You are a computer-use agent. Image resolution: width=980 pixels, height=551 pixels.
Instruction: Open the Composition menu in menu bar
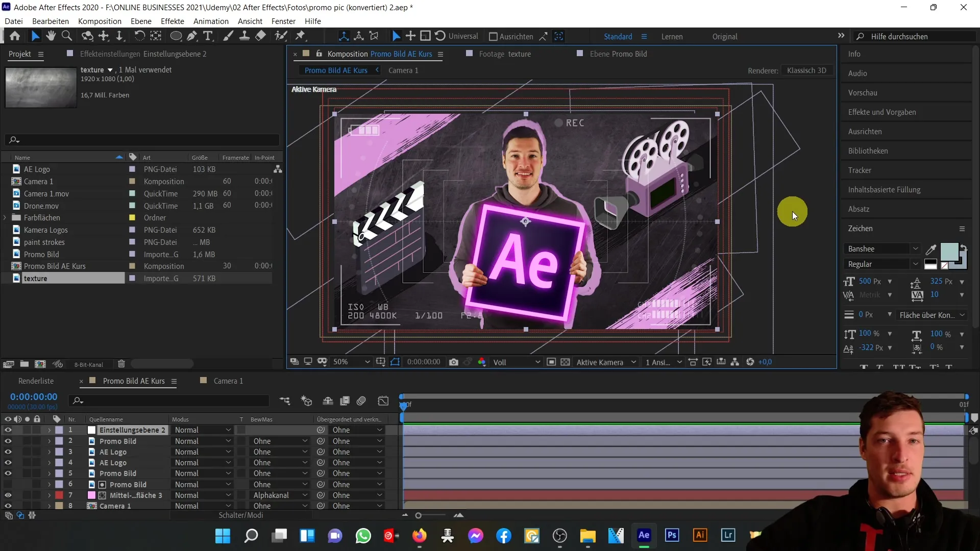click(100, 21)
